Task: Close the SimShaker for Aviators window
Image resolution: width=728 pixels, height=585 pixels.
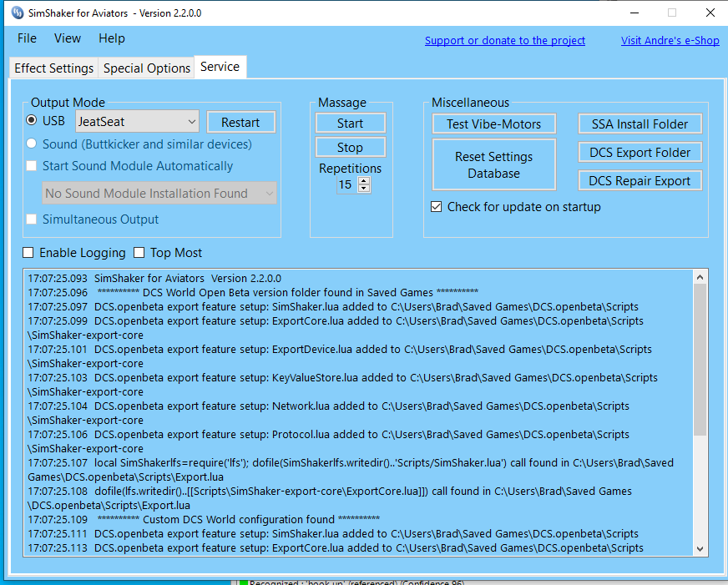Action: (x=710, y=13)
